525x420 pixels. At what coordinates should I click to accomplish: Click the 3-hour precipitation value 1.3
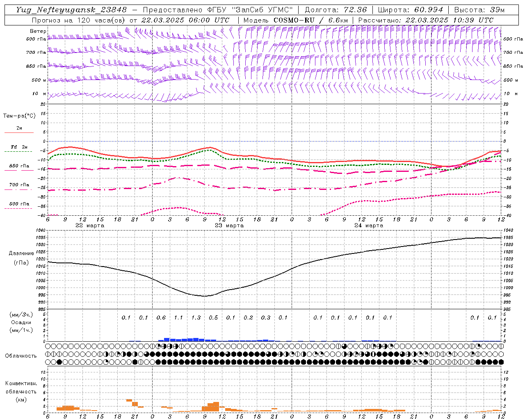pos(196,317)
